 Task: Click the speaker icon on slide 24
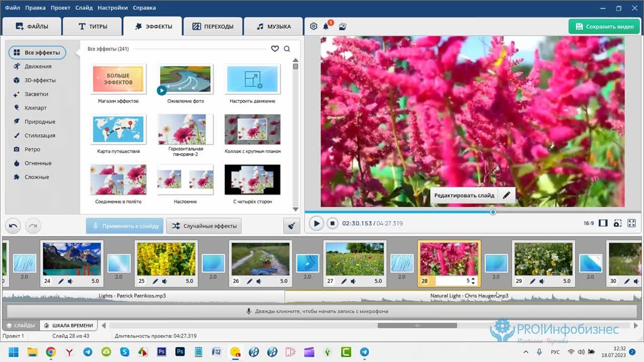[x=70, y=281]
